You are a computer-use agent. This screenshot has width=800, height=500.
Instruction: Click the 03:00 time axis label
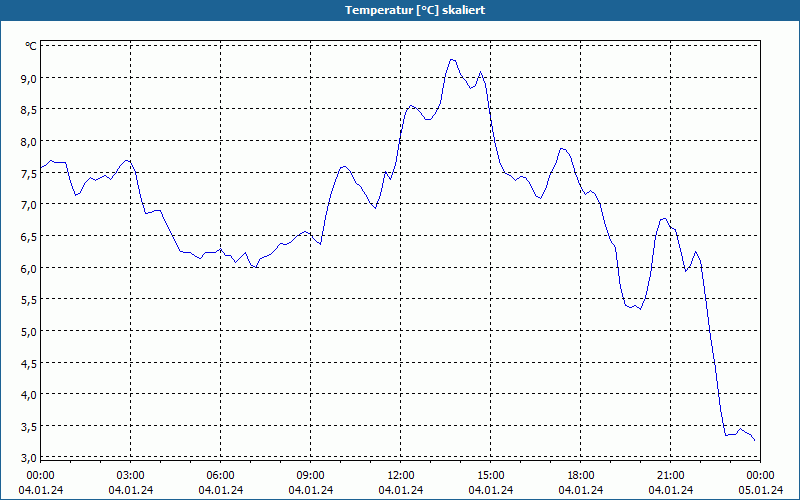(x=131, y=476)
